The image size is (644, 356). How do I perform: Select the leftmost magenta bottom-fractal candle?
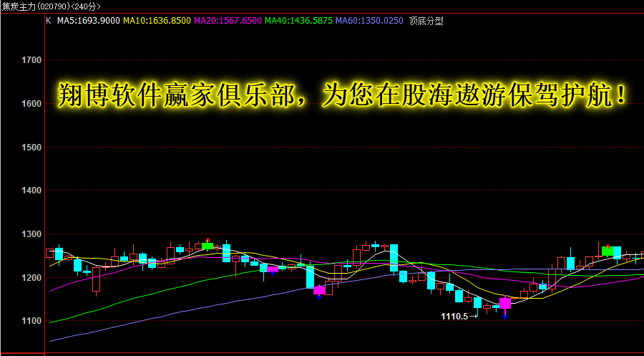[x=273, y=269]
